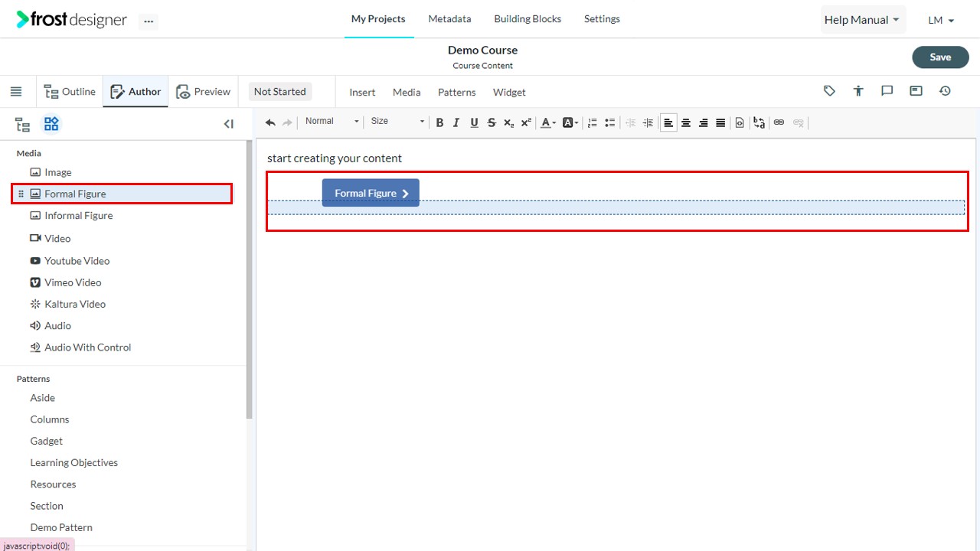The height and width of the screenshot is (551, 980).
Task: Open the version history icon
Action: tap(945, 91)
